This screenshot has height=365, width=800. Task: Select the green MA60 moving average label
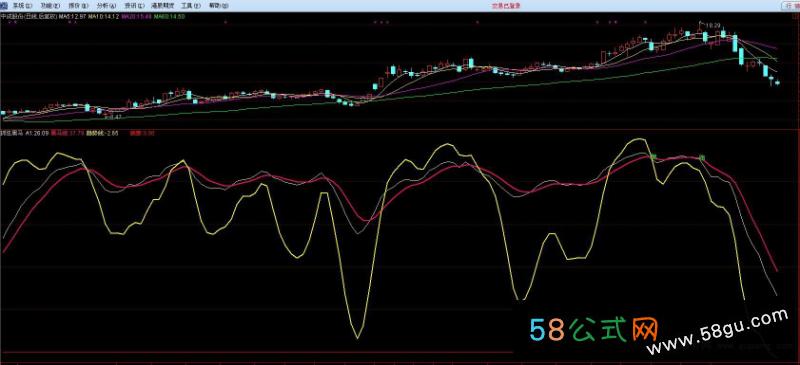coord(169,17)
